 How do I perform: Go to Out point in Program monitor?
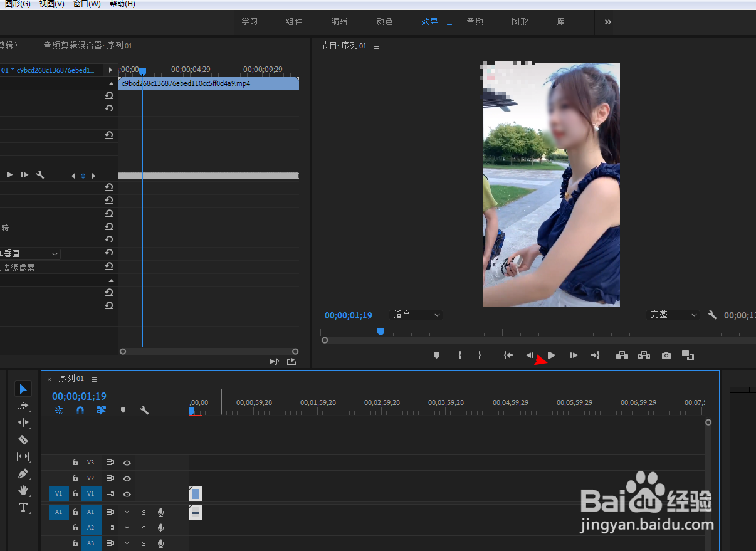point(595,355)
